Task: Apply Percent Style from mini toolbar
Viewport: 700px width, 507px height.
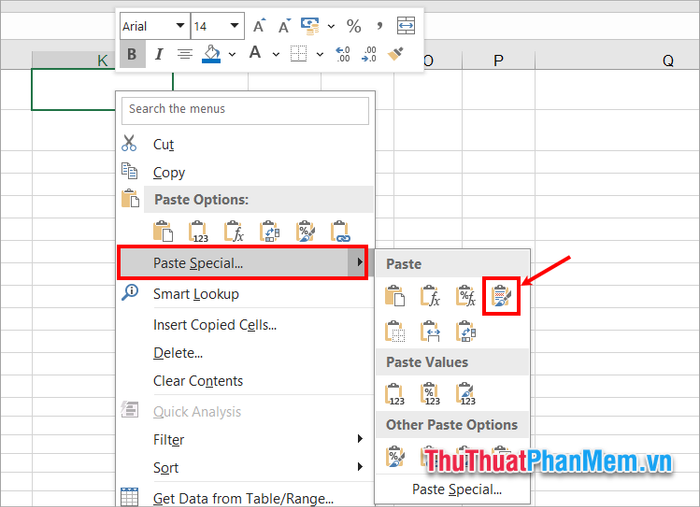Action: point(353,26)
